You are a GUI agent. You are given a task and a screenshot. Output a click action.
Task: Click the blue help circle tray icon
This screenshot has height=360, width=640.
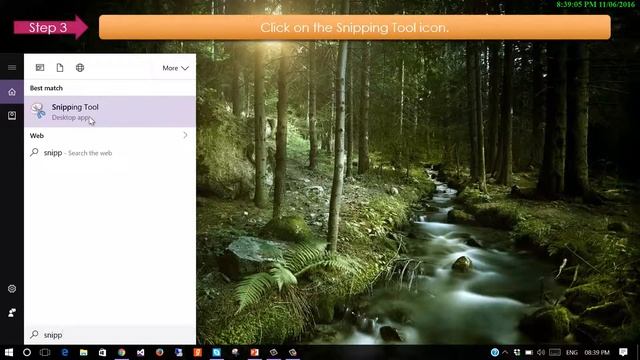point(495,352)
